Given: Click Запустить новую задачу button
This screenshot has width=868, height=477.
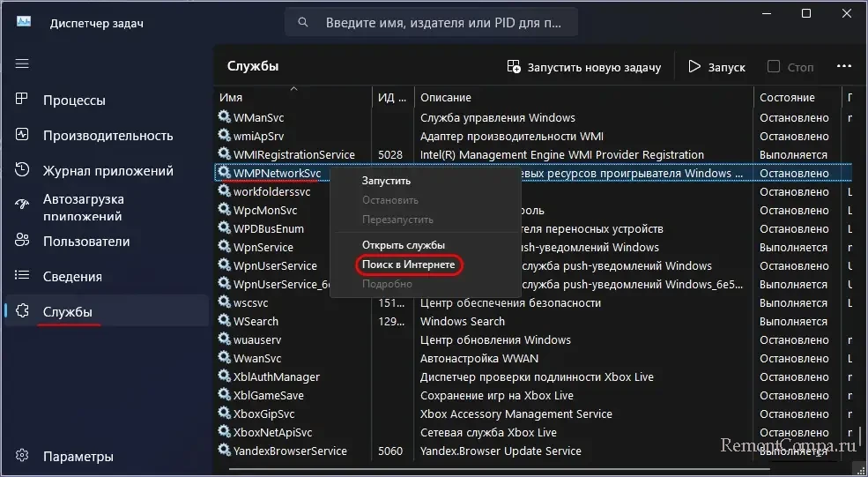Looking at the screenshot, I should (x=583, y=67).
